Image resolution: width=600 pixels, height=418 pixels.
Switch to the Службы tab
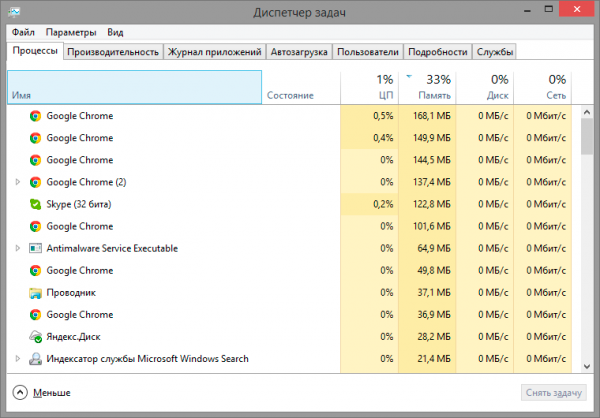494,52
